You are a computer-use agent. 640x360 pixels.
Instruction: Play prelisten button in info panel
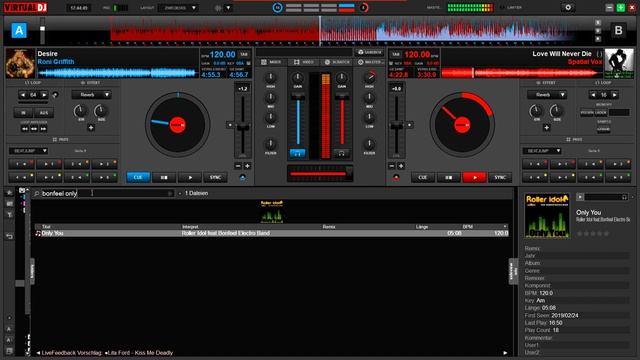[x=580, y=197]
